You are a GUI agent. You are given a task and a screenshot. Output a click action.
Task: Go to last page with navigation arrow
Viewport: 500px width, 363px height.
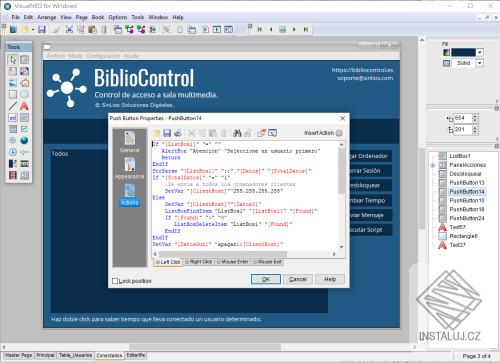(x=306, y=30)
